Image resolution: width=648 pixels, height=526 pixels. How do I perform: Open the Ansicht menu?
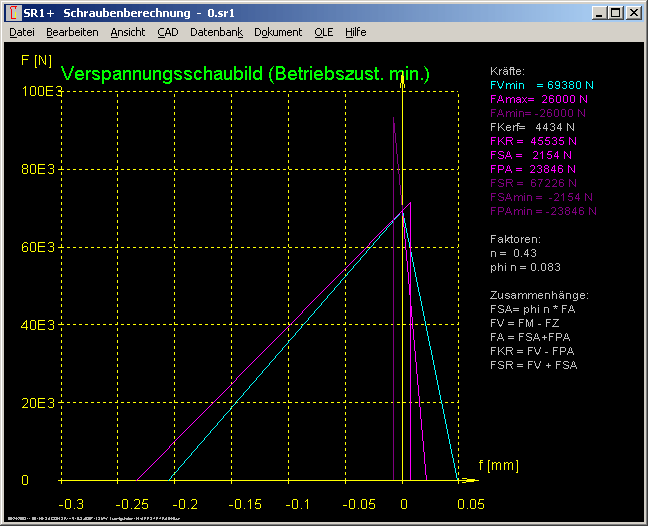point(127,32)
